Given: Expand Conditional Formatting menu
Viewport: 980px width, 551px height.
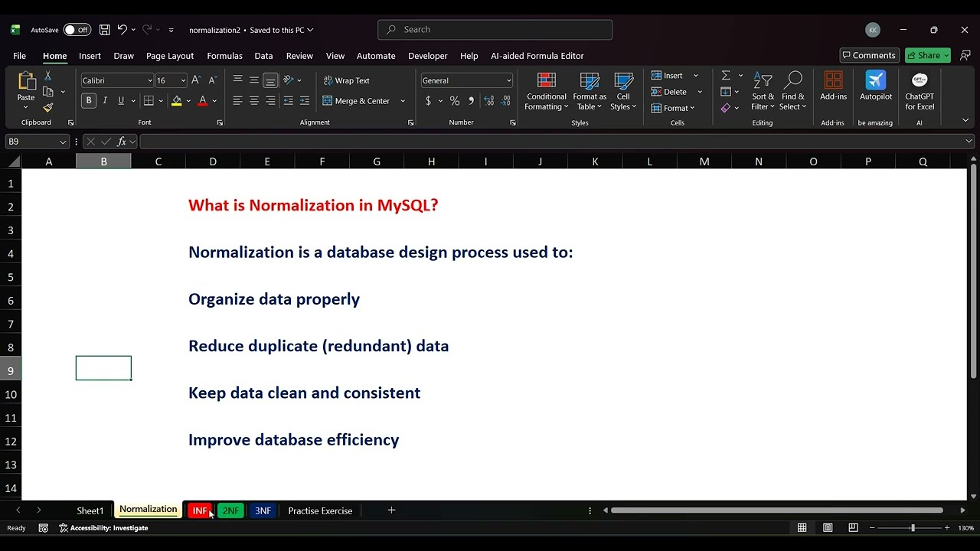Looking at the screenshot, I should [x=546, y=91].
